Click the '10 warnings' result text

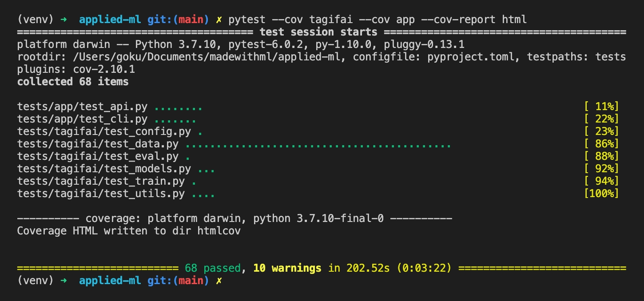click(287, 268)
